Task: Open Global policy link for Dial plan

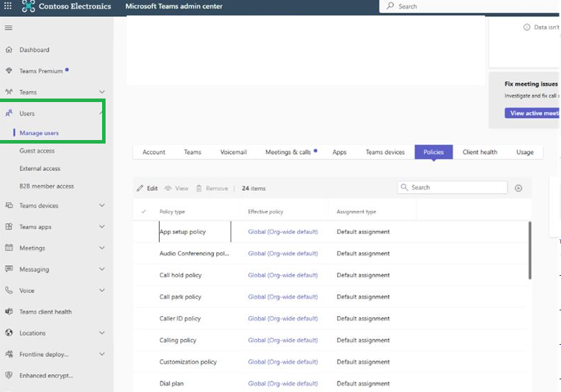Action: [283, 384]
